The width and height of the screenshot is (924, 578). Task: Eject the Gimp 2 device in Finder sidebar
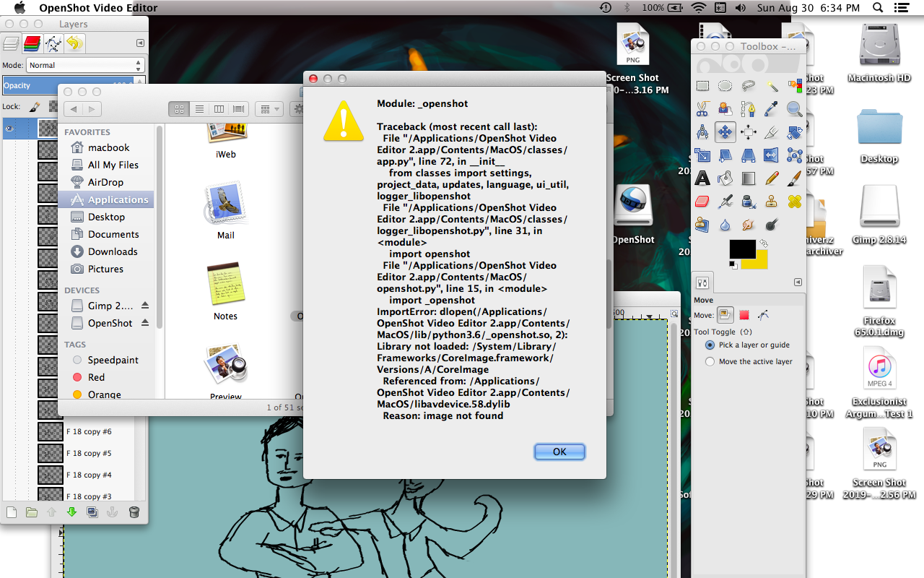(145, 306)
